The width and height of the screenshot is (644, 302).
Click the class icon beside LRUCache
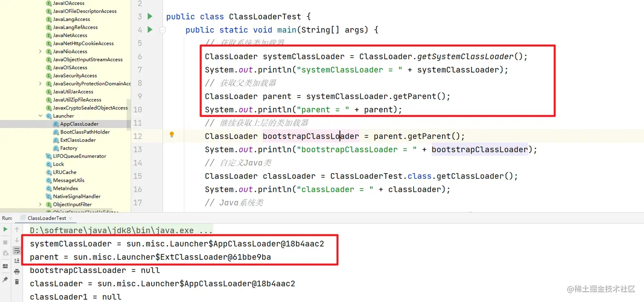click(x=49, y=172)
